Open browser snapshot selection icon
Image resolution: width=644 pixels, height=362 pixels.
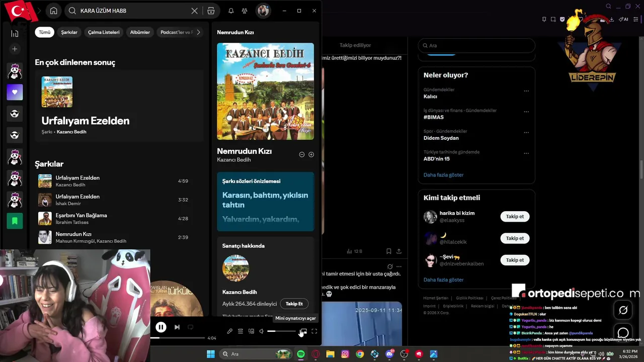[553, 19]
